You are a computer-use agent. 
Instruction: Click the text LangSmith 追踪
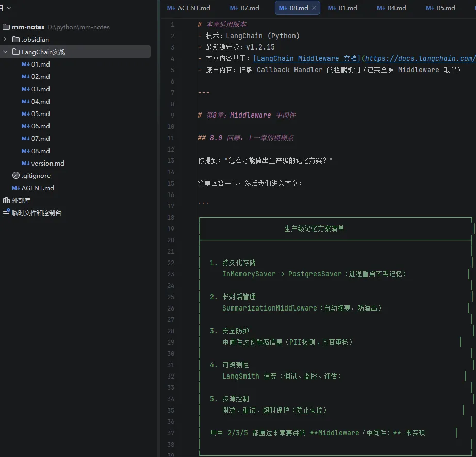click(x=250, y=376)
